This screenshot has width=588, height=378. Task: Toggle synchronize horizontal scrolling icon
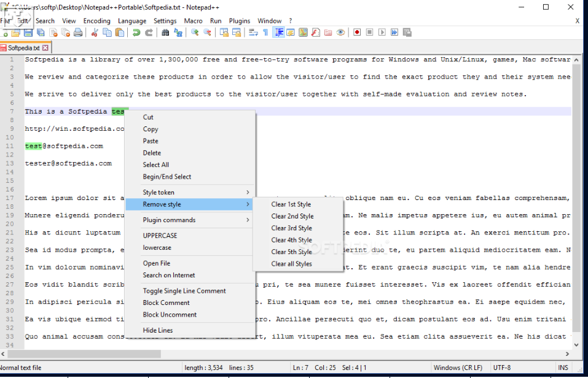(237, 33)
